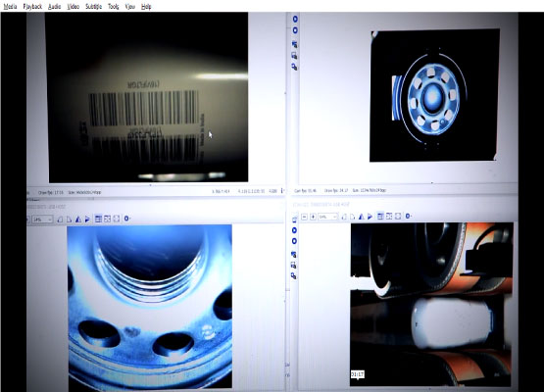The image size is (544, 392).
Task: Expand zoom percentage dropdown in thread close-up pane
Action: [x=42, y=220]
